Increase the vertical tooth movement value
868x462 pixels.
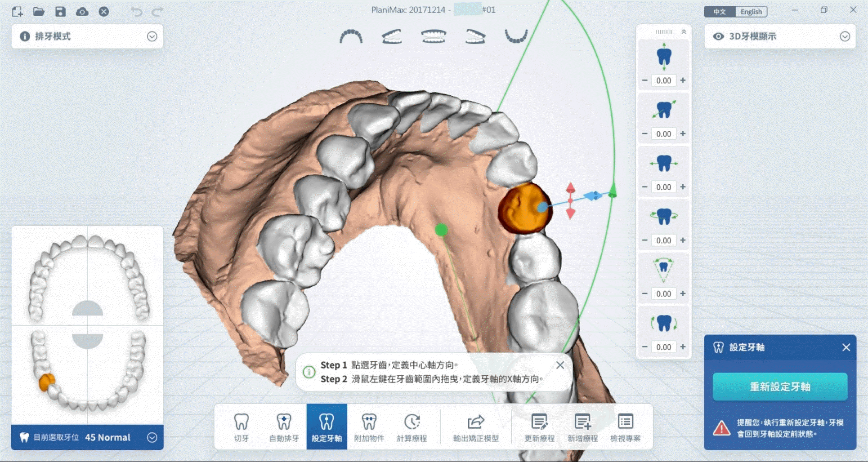point(683,80)
